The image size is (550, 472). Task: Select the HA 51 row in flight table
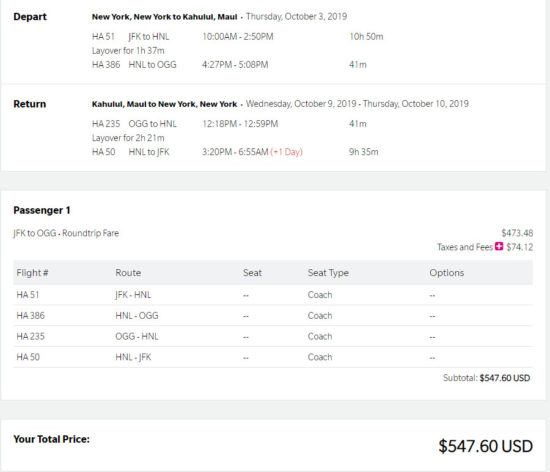click(x=273, y=295)
